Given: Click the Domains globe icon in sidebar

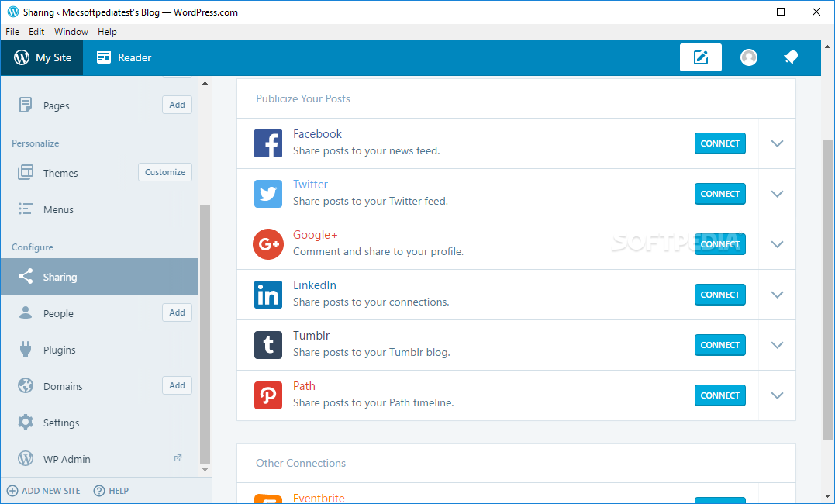Looking at the screenshot, I should pos(25,385).
